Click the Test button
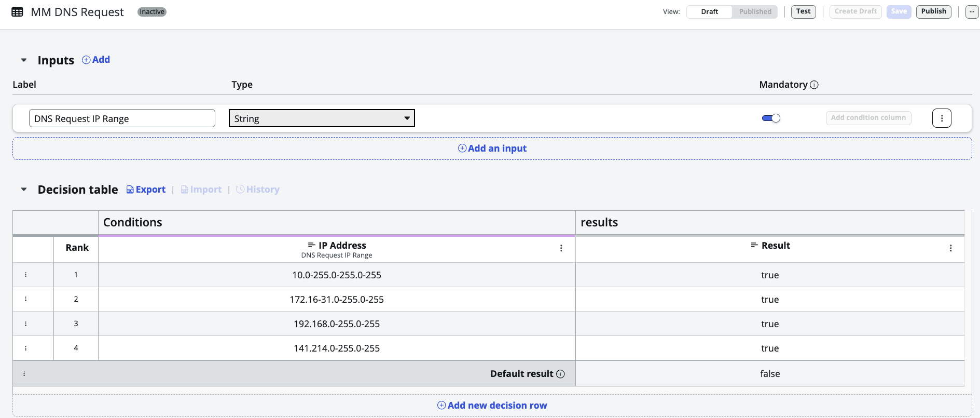The height and width of the screenshot is (418, 980). (803, 11)
